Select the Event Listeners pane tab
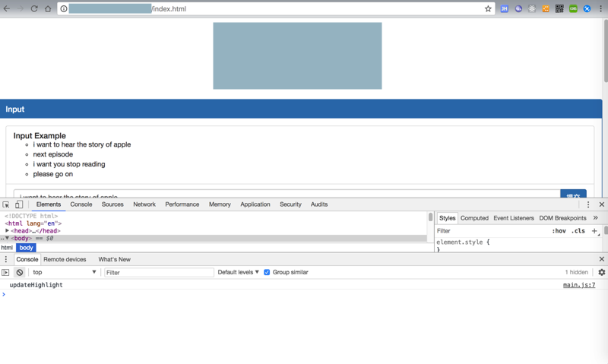 pyautogui.click(x=514, y=218)
